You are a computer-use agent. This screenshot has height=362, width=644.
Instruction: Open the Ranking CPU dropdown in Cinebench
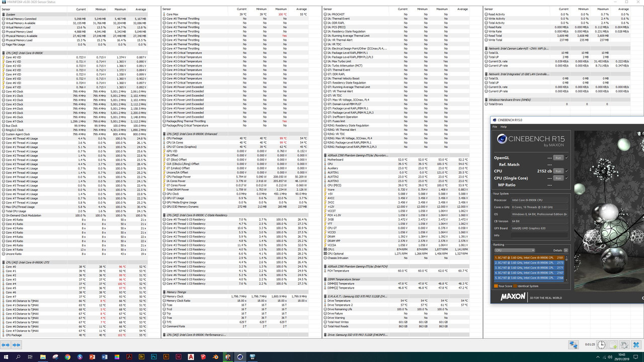click(514, 250)
